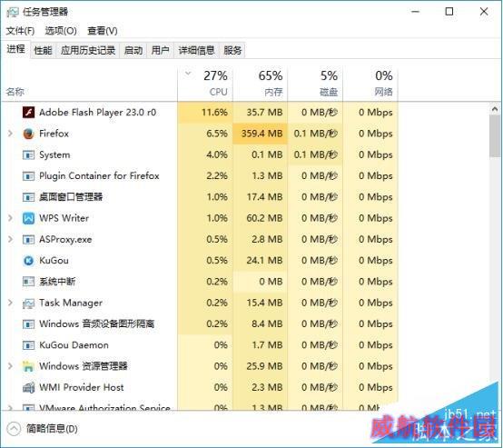Open the 查看(V) menu
The height and width of the screenshot is (448, 503).
click(103, 31)
